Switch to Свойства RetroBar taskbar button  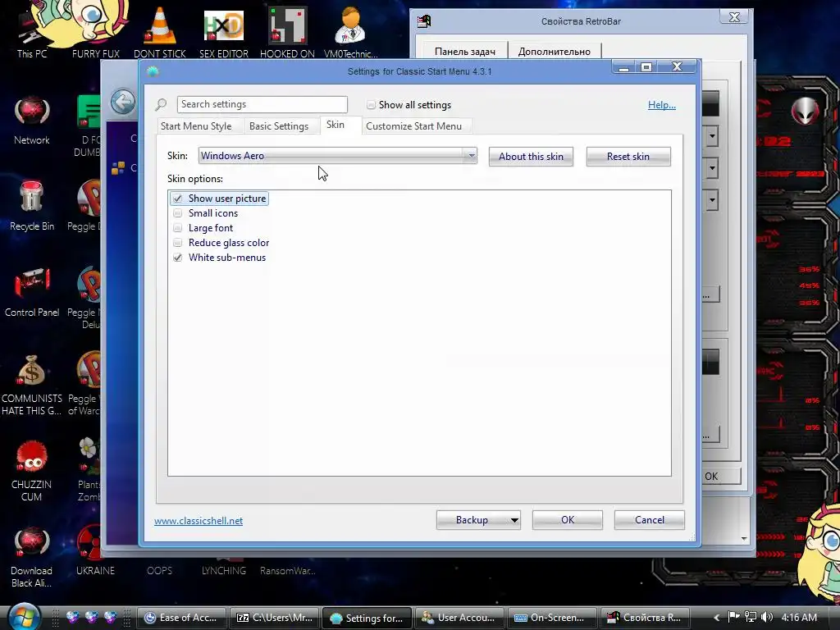[645, 618]
